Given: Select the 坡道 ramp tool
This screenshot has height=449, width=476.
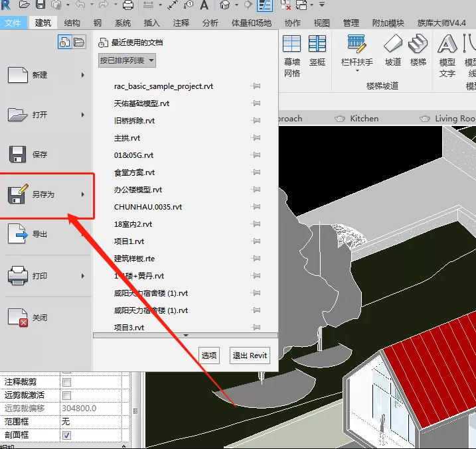Looking at the screenshot, I should pos(393,50).
